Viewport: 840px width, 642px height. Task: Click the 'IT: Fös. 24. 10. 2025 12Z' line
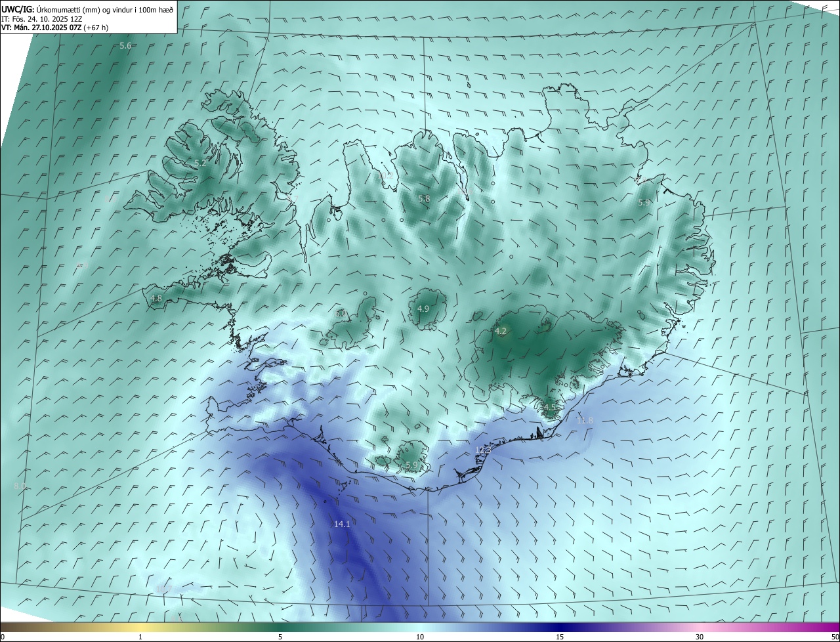click(41, 19)
